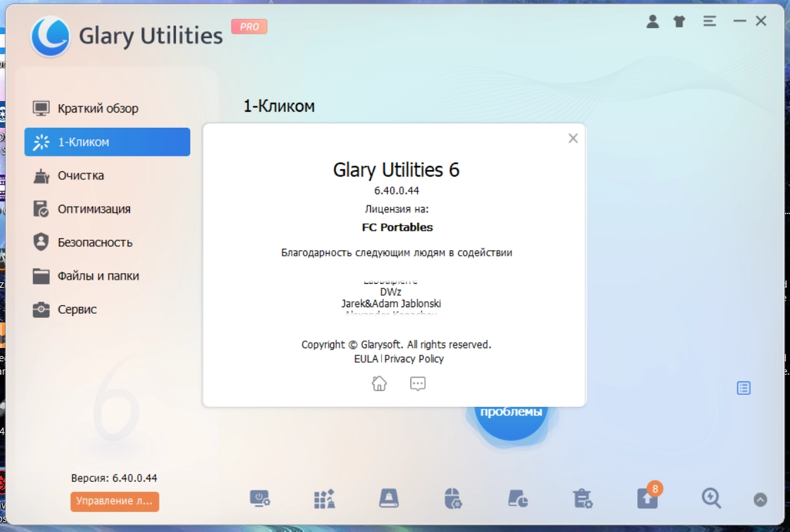
Task: Select Краткий обзор in sidebar
Action: point(107,108)
